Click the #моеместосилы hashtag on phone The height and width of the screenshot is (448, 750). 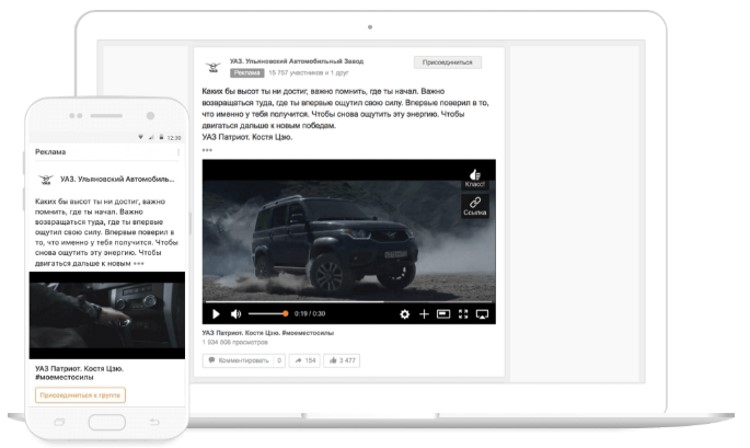(64, 377)
